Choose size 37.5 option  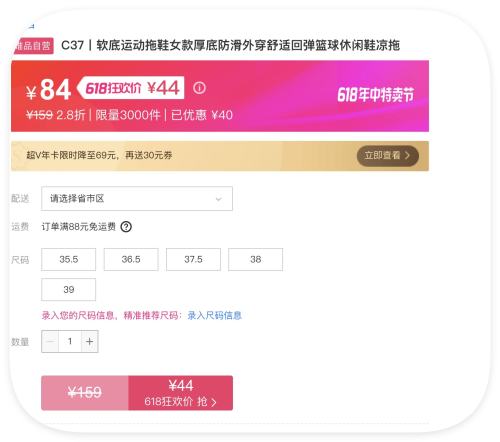pyautogui.click(x=193, y=259)
